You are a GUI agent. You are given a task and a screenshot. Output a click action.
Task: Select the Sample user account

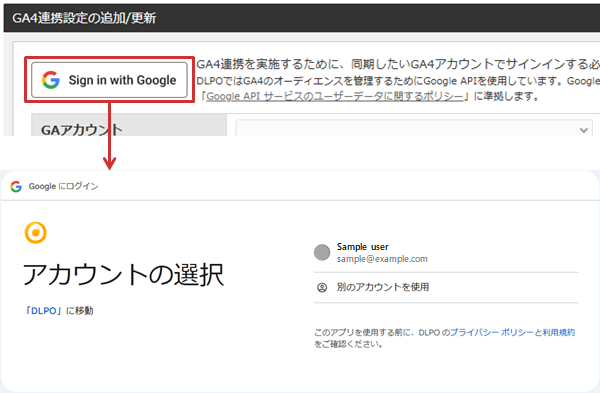pos(446,253)
